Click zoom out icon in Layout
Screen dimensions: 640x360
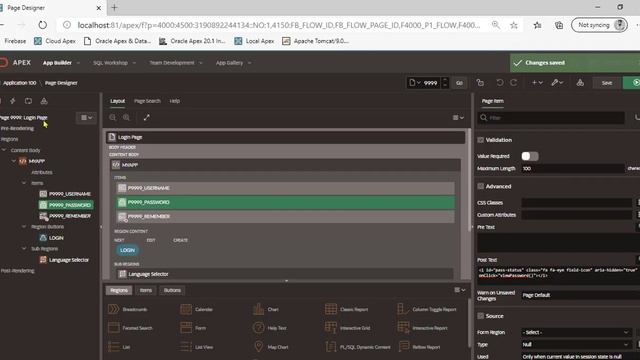[x=113, y=118]
